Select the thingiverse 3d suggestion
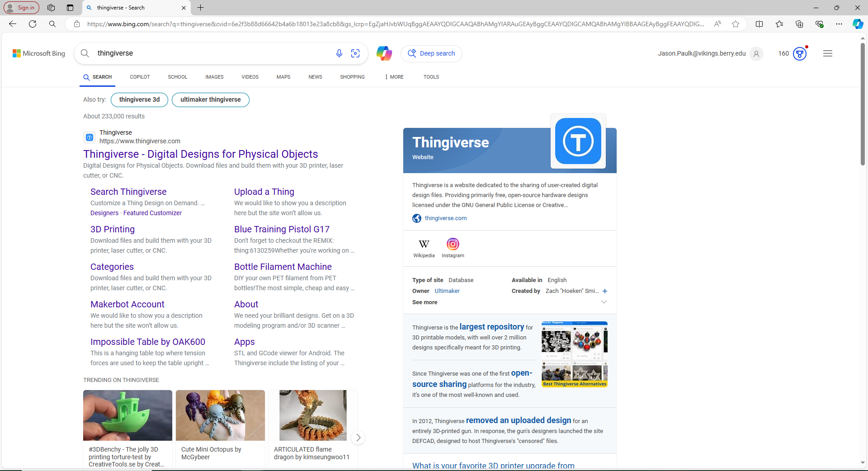Screen dimensions: 868x471 pyautogui.click(x=139, y=99)
